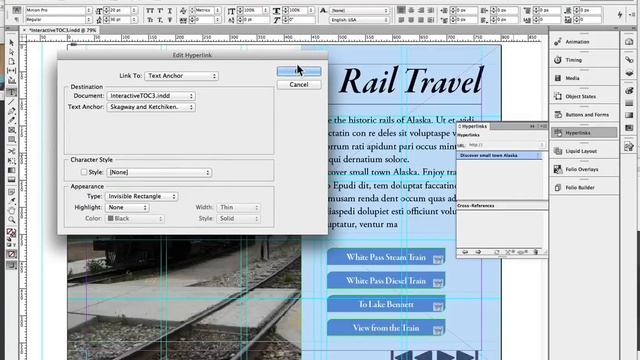Open the Folio Overlays panel
Image resolution: width=640 pixels, height=360 pixels.
(583, 169)
